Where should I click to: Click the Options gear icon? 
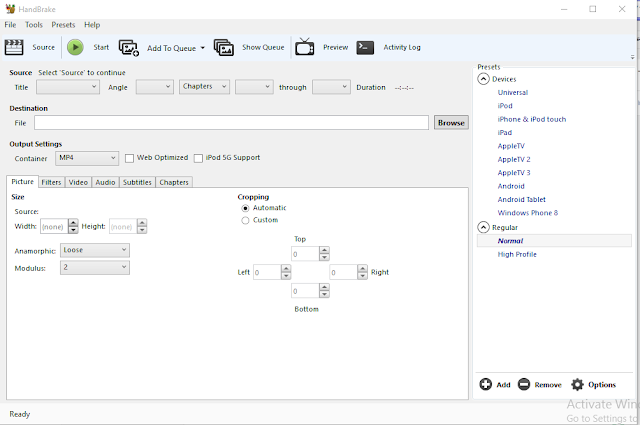577,384
